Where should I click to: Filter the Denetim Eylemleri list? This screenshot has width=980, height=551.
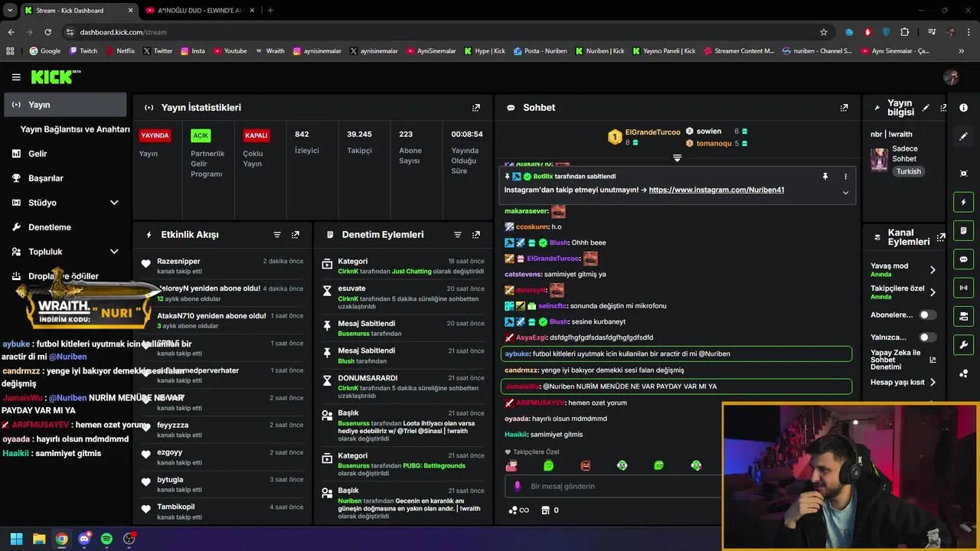coord(458,235)
